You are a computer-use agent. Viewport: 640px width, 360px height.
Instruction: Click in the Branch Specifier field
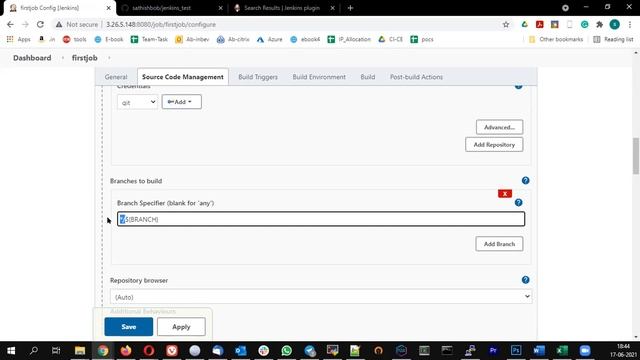point(321,219)
